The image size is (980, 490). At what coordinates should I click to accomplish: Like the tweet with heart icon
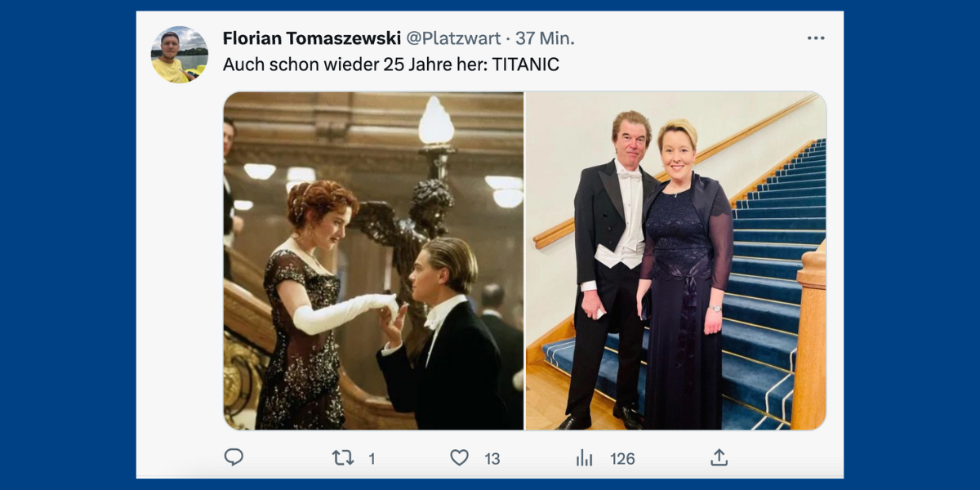460,458
